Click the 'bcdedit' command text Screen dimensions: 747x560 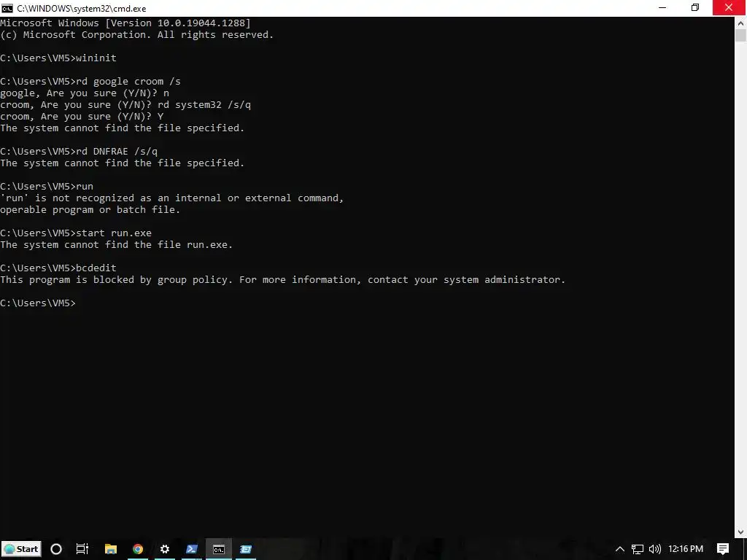click(x=96, y=268)
